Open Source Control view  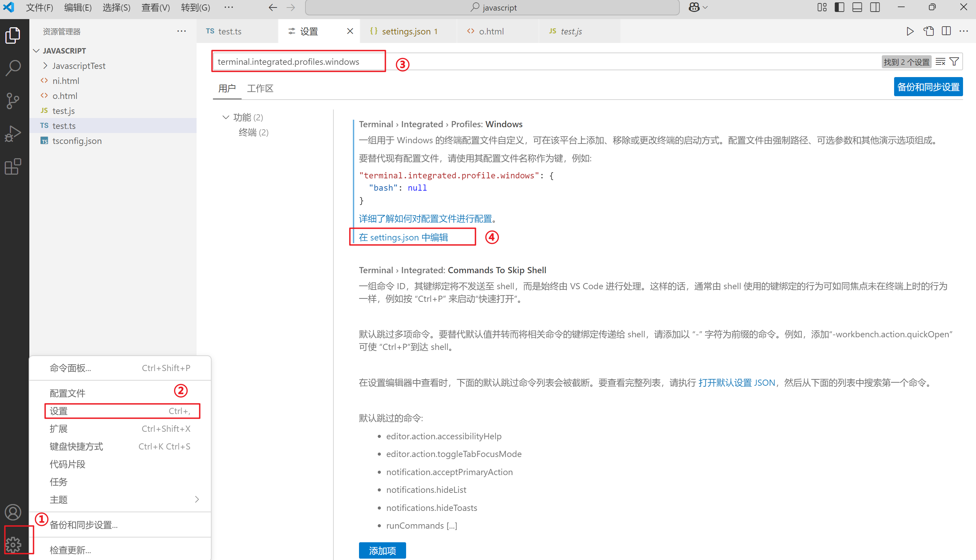(x=13, y=101)
